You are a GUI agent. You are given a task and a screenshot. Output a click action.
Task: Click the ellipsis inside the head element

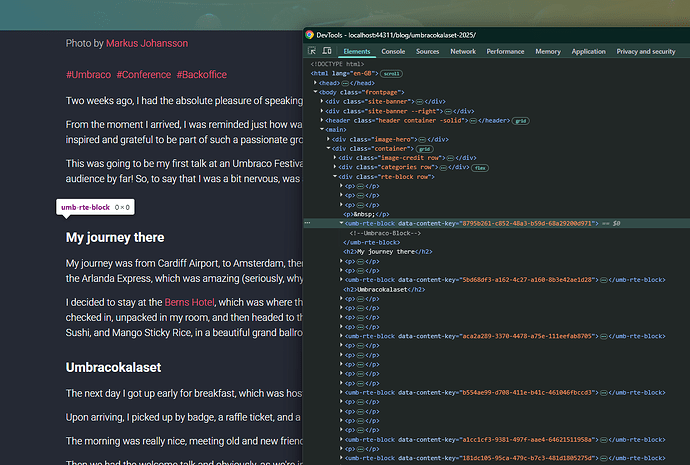pos(346,82)
